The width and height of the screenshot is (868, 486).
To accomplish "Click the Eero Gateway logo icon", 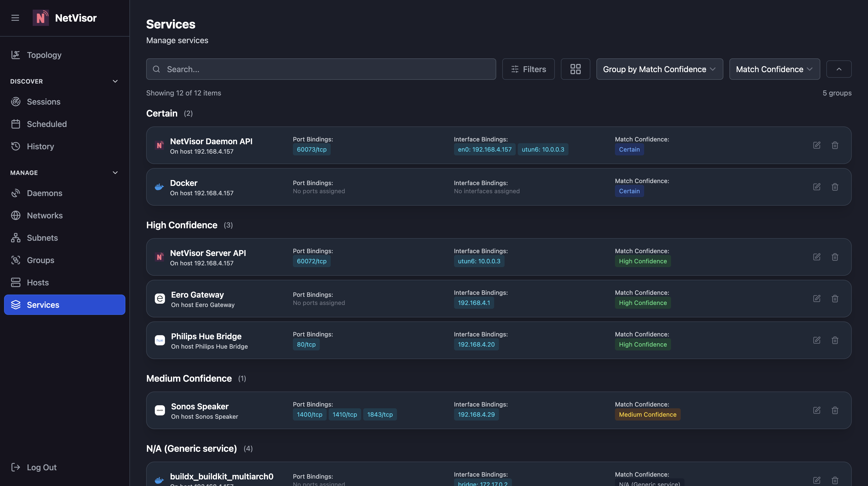I will pyautogui.click(x=160, y=299).
